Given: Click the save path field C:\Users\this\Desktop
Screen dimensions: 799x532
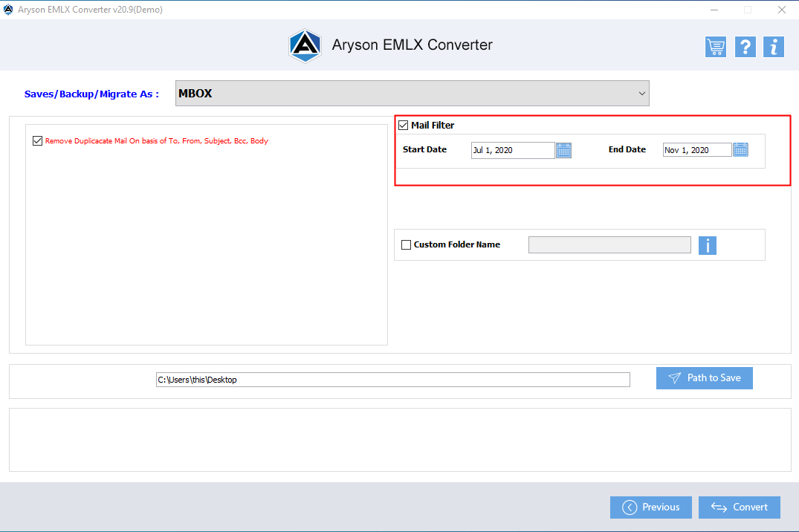Looking at the screenshot, I should [x=393, y=380].
